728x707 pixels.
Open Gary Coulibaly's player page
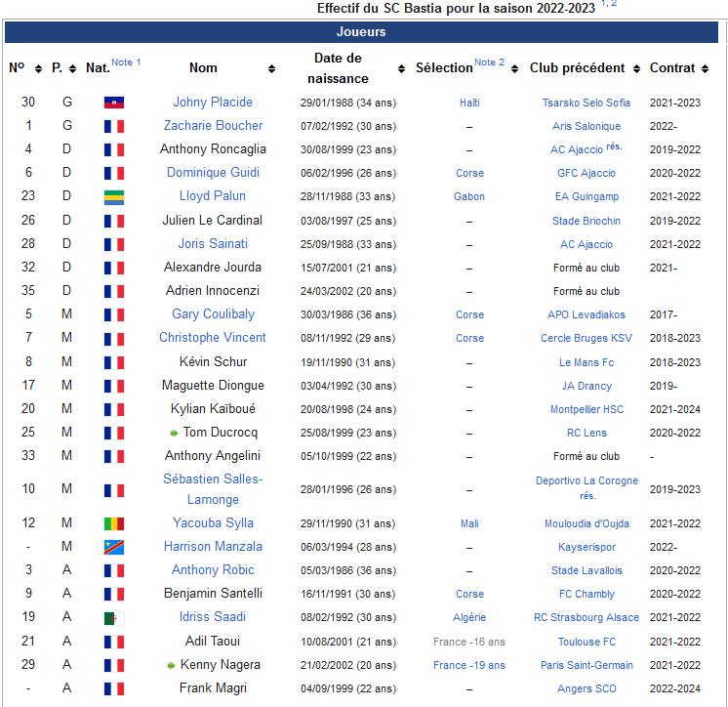[x=213, y=314]
